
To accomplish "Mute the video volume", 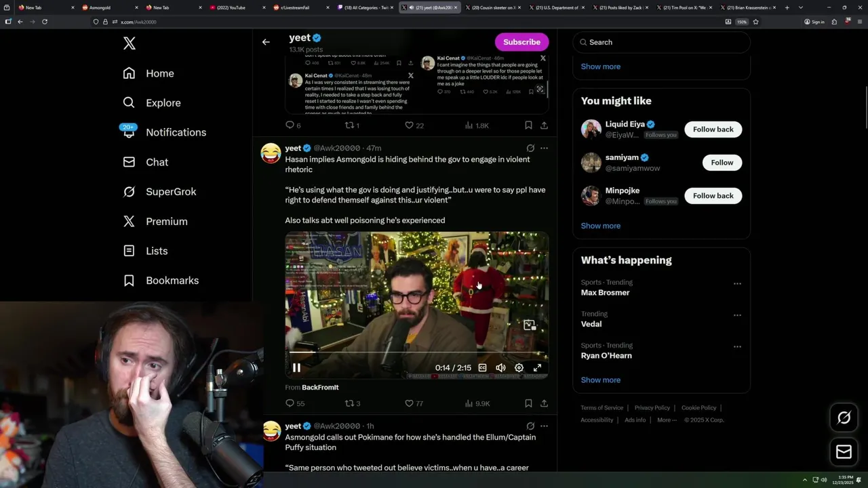I will (x=500, y=367).
